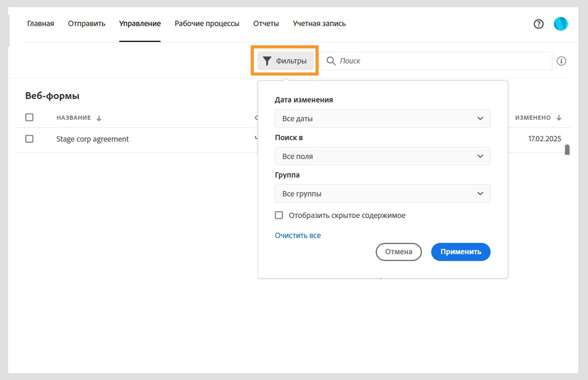Click the search magnifier icon
588x380 pixels.
pos(331,61)
